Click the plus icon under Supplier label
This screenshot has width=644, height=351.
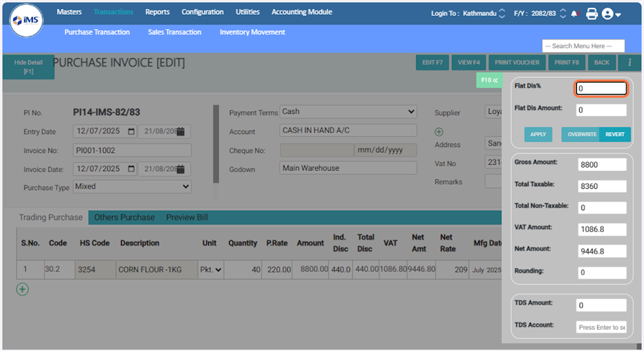[x=439, y=132]
